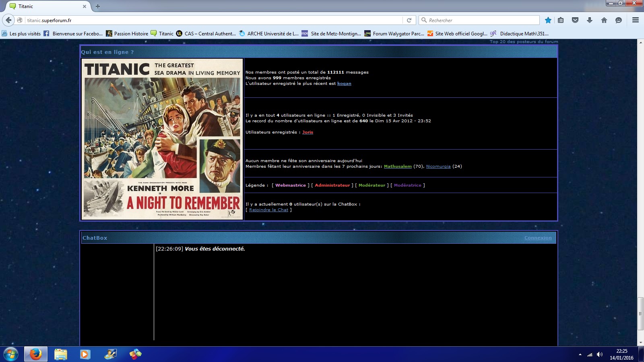Open ARCHE Université de L... bookmark
Viewport: 644px width, 362px height.
click(x=269, y=34)
